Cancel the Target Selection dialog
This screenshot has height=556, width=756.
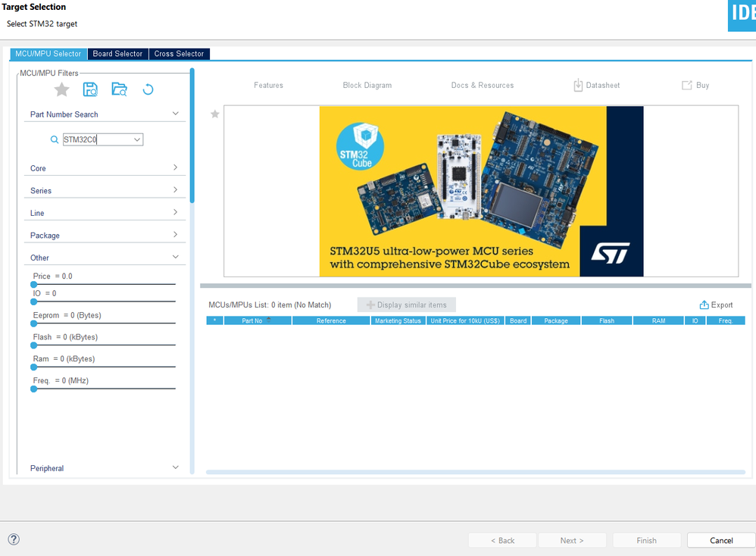(721, 541)
